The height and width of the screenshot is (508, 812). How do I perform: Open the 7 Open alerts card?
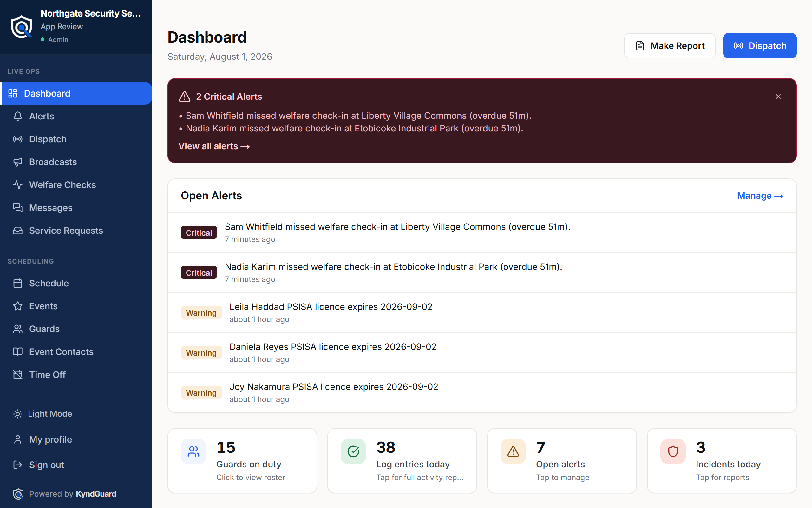pyautogui.click(x=562, y=461)
